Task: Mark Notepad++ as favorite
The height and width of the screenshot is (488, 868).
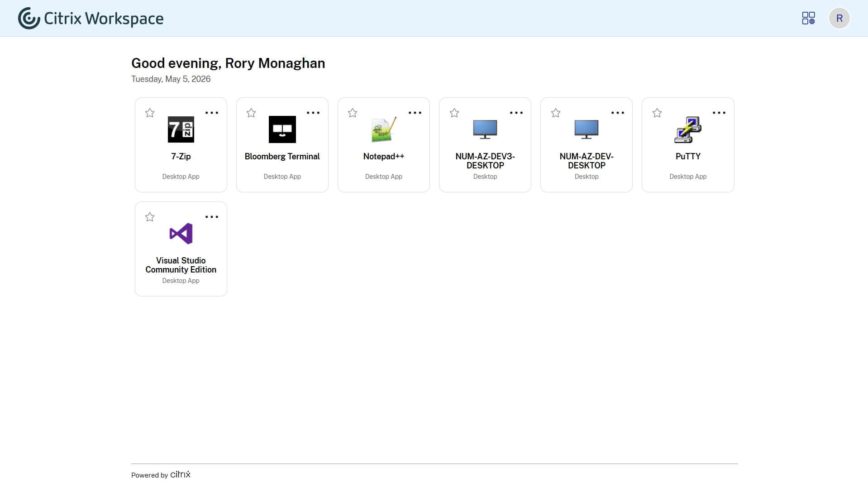Action: click(353, 113)
